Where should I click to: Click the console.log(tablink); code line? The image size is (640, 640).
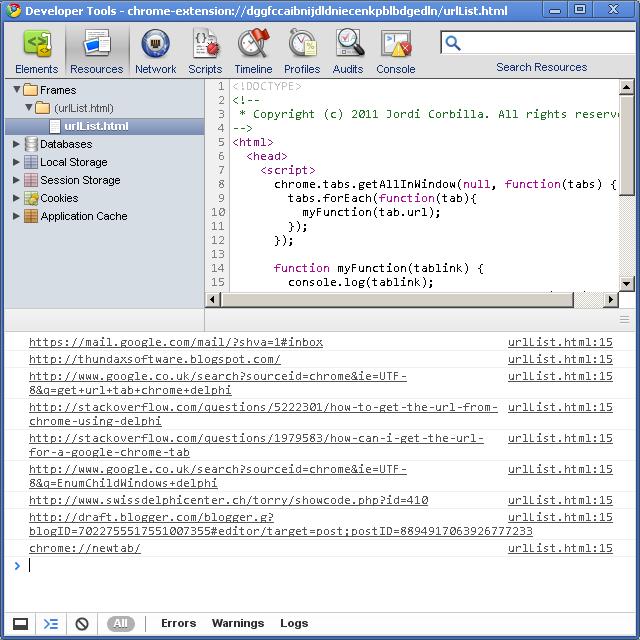pos(361,282)
